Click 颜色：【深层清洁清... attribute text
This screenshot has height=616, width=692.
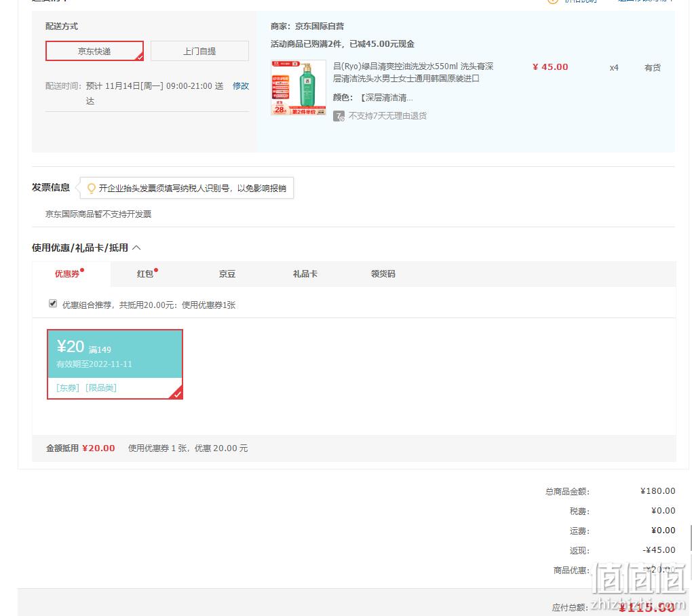(x=373, y=98)
